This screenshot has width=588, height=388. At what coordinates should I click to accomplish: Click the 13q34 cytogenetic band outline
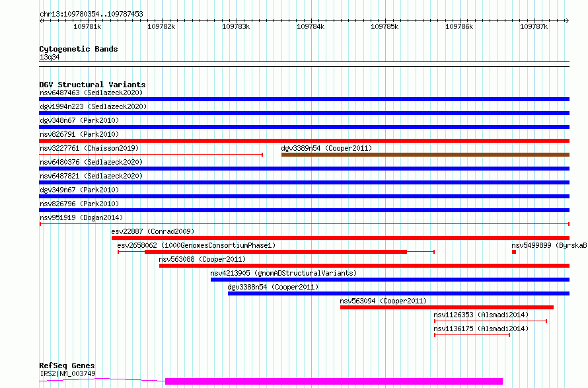(x=304, y=64)
